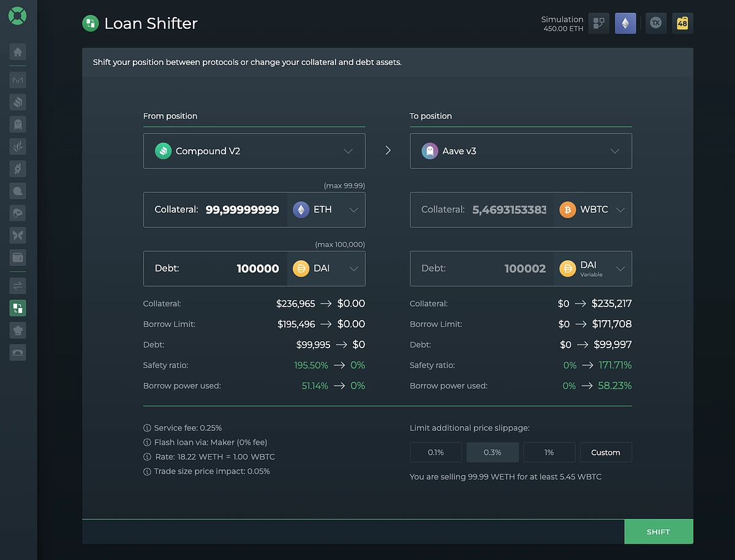The height and width of the screenshot is (560, 735).
Task: Select the 0.1% slippage option
Action: (435, 452)
